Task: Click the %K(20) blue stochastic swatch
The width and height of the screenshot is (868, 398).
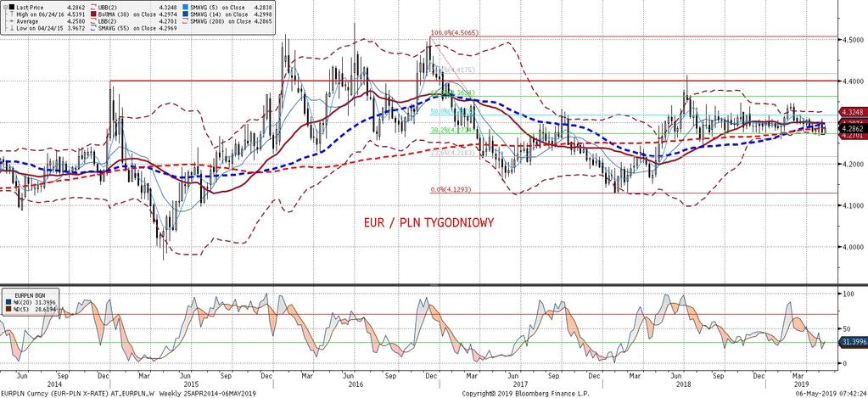Action: tap(8, 302)
